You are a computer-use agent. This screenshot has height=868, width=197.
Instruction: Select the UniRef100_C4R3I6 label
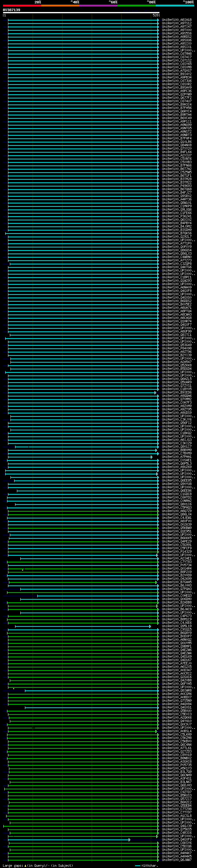click(x=177, y=833)
